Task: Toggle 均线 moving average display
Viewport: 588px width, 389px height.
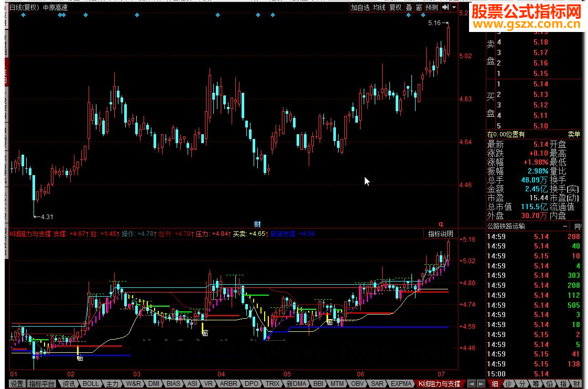Action: tap(379, 7)
